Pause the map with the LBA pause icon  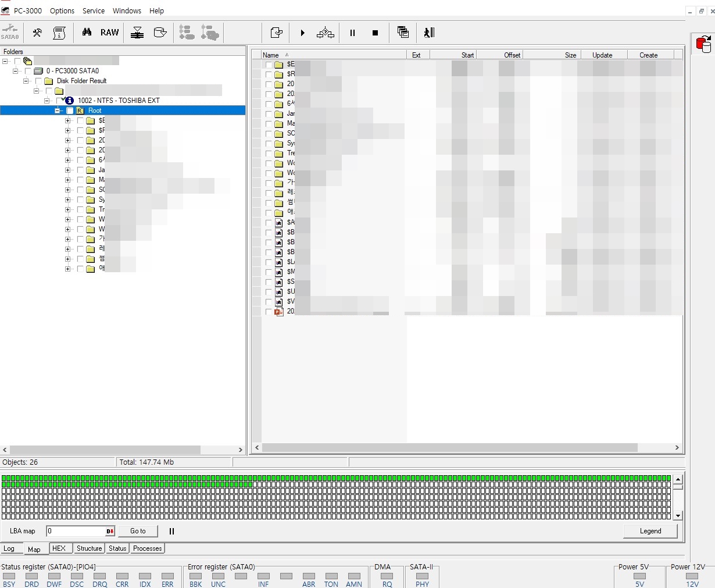171,531
